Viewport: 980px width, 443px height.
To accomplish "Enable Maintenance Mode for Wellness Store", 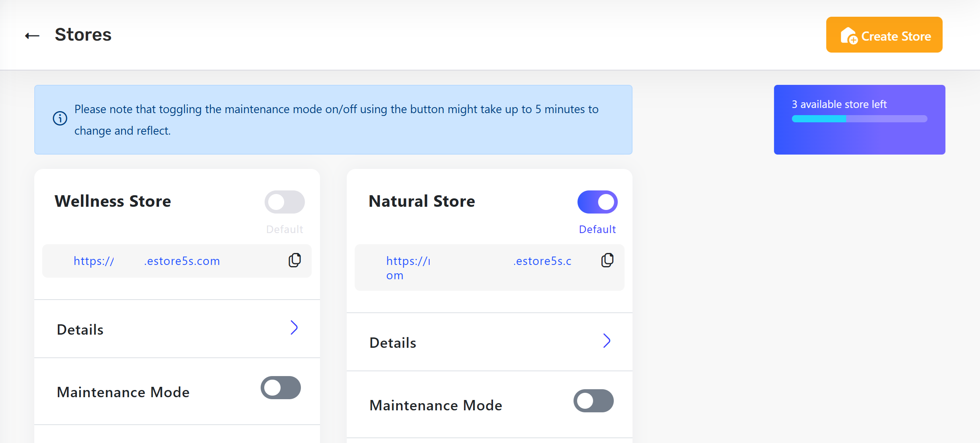I will (x=281, y=388).
